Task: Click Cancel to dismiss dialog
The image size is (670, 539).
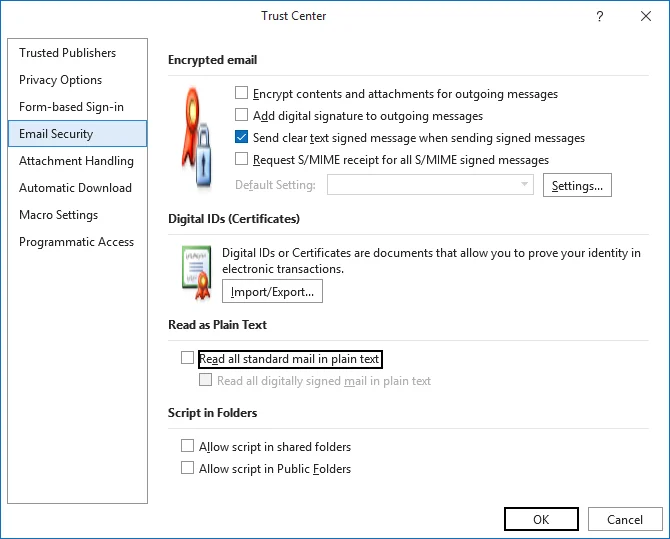Action: [x=625, y=519]
